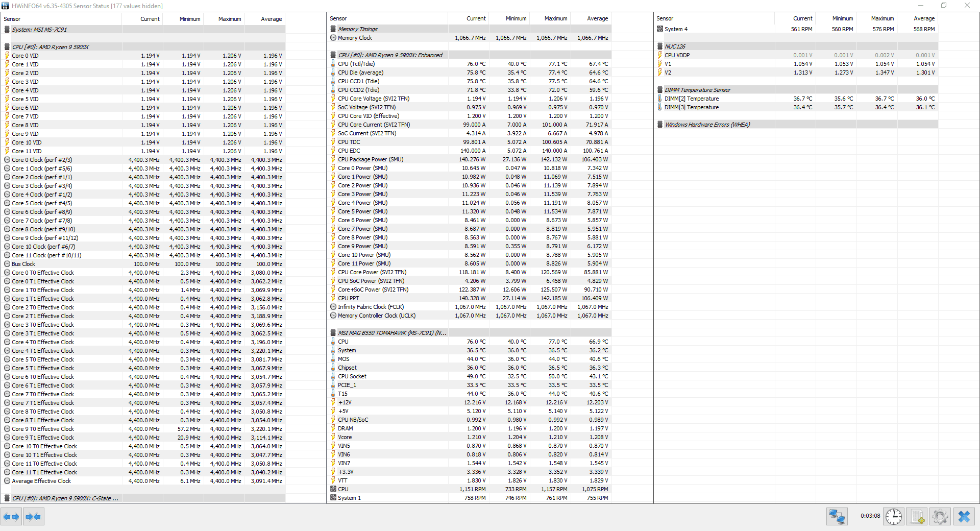Select Memory Controller Clock (UCLK) row
980x531 pixels.
(469, 316)
